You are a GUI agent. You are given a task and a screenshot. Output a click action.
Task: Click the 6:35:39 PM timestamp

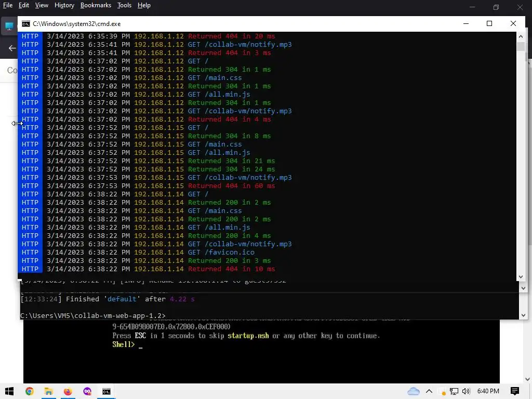click(88, 36)
